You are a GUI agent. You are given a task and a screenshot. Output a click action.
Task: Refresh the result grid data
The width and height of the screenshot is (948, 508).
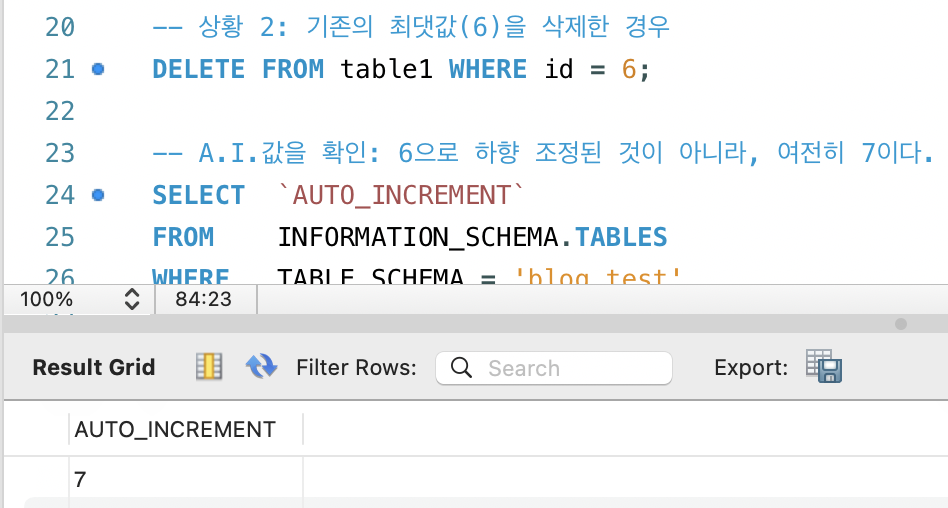click(261, 366)
